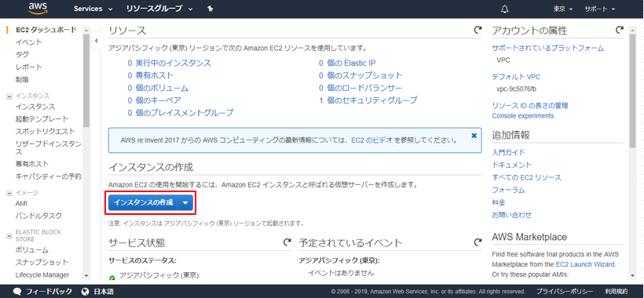Click 個のスナップショット resource link
The width and height of the screenshot is (644, 298).
click(x=364, y=75)
